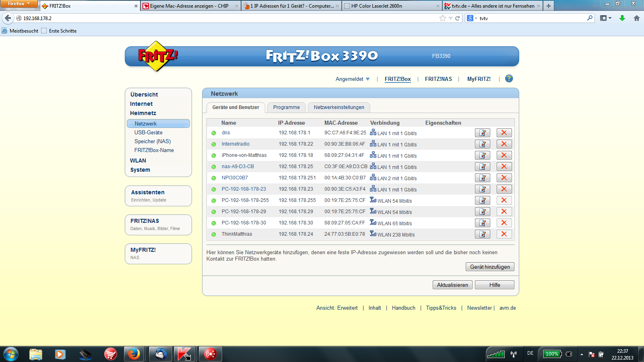The width and height of the screenshot is (644, 362).
Task: Open the Windows Start menu orb
Action: coord(11,354)
